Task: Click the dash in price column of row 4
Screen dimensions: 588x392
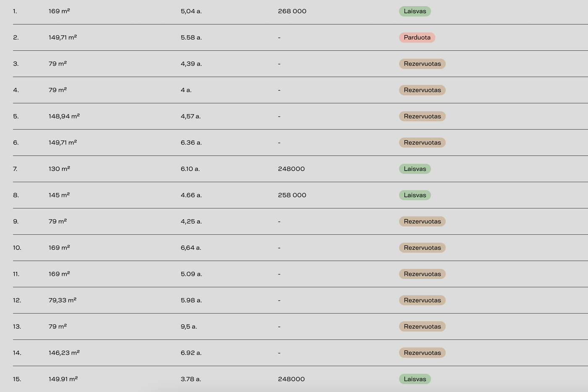Action: pyautogui.click(x=278, y=90)
